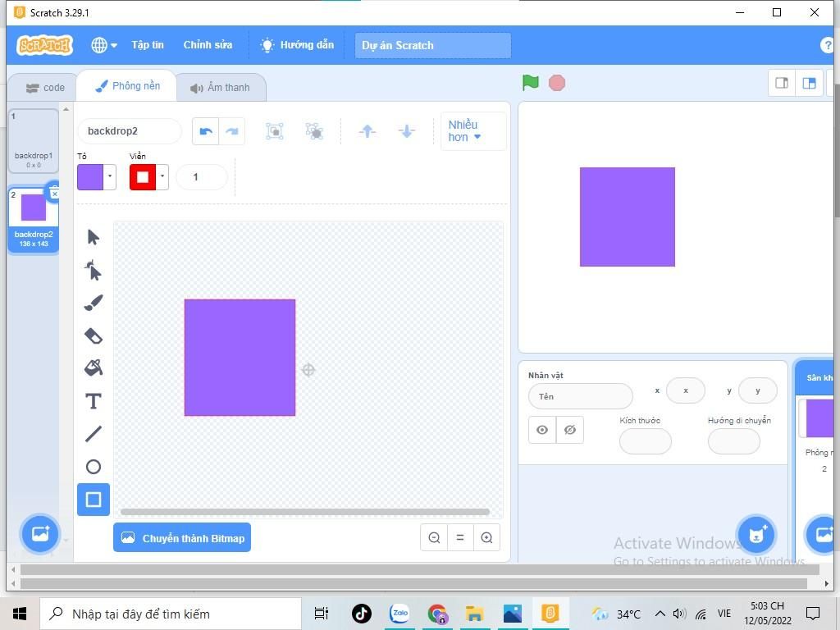Select the Reshape tool
The image size is (840, 630).
[94, 271]
